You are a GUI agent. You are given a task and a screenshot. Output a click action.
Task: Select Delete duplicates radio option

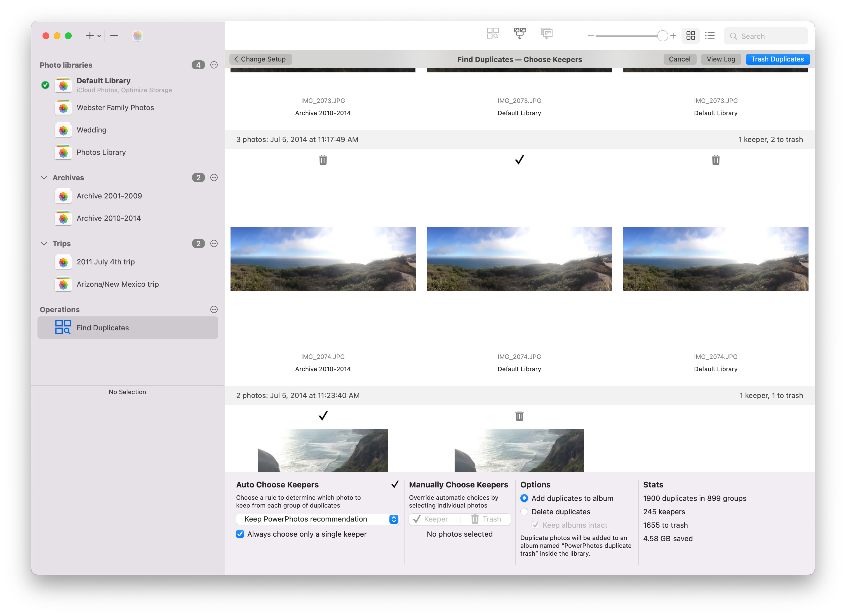(x=524, y=511)
